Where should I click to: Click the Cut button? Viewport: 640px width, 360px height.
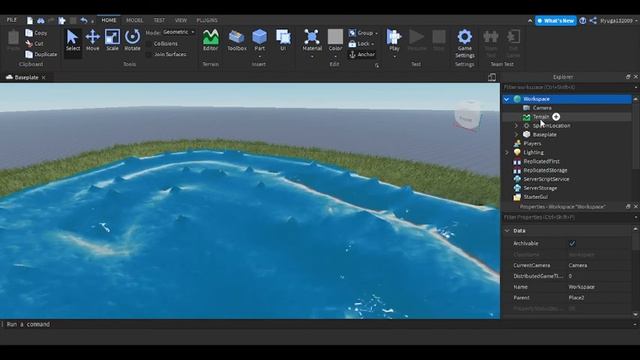pyautogui.click(x=34, y=43)
